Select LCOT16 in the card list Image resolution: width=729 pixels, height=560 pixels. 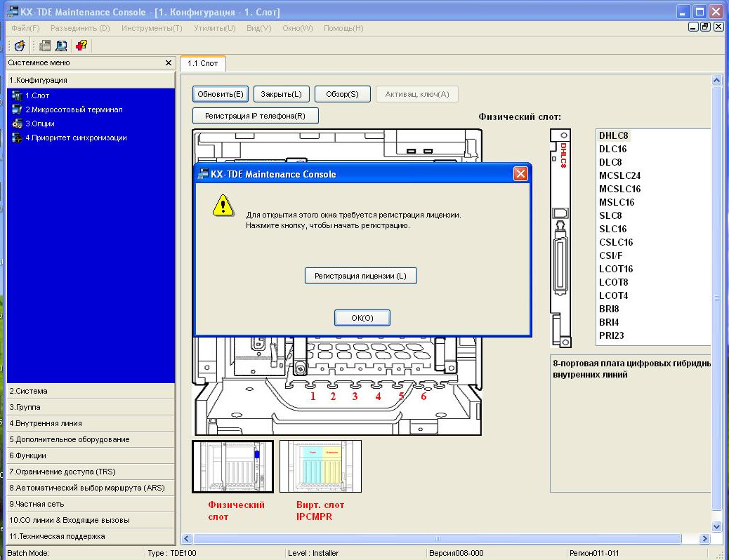616,269
